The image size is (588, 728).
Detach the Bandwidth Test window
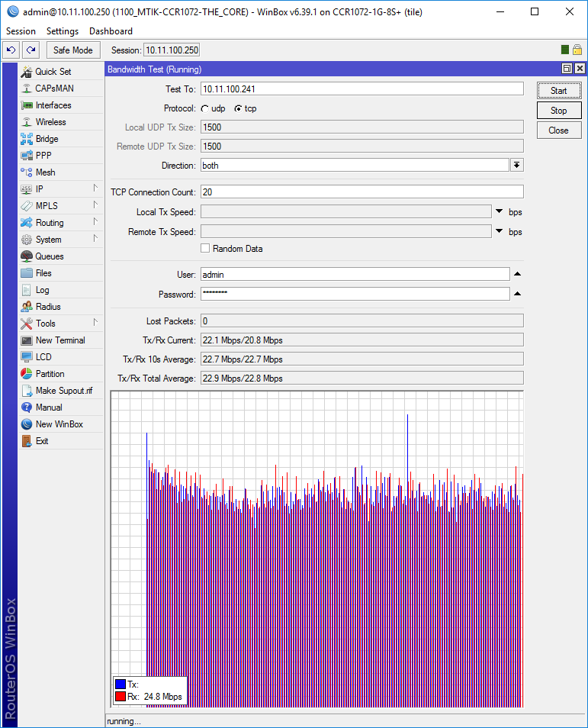tap(567, 69)
